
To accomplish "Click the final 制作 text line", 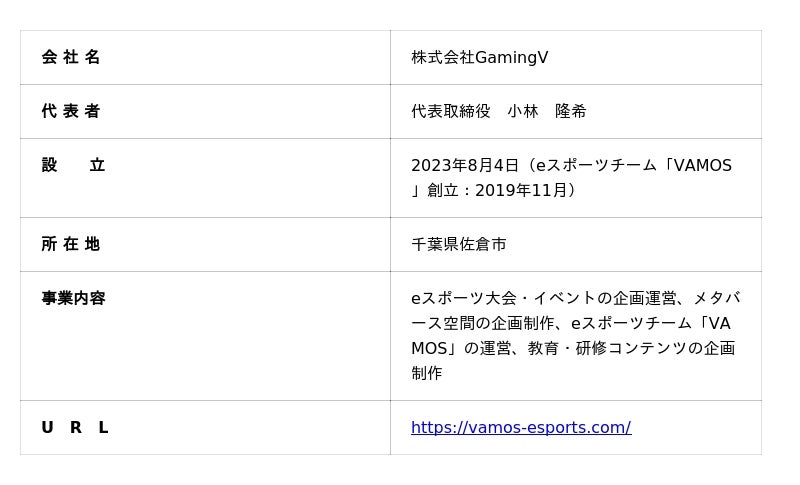I will (427, 373).
